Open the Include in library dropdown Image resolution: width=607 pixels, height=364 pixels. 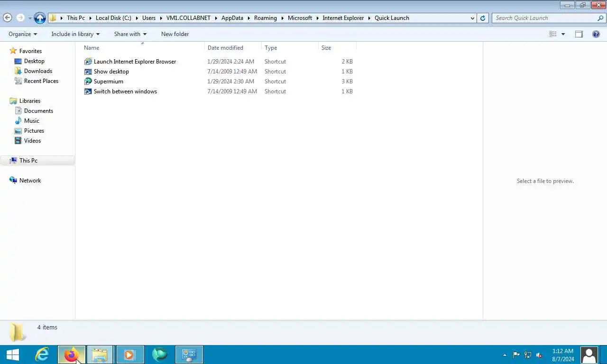(x=75, y=34)
